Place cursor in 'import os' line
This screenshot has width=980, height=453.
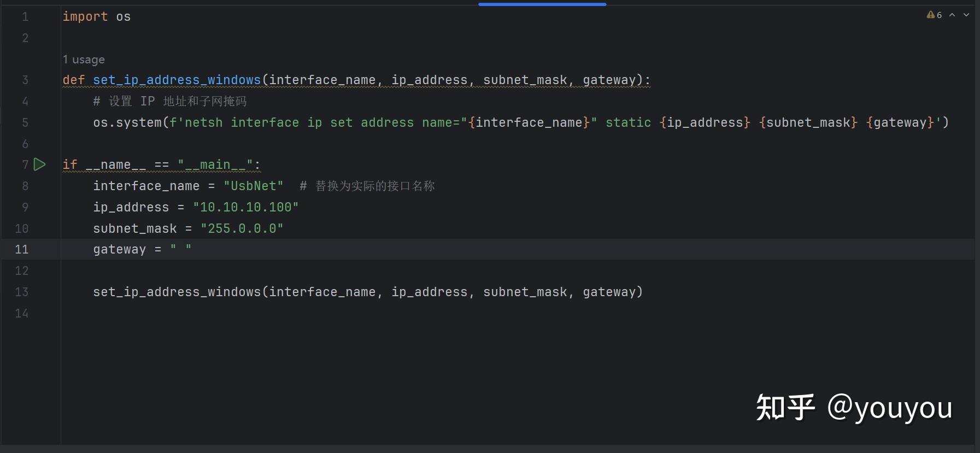click(97, 16)
